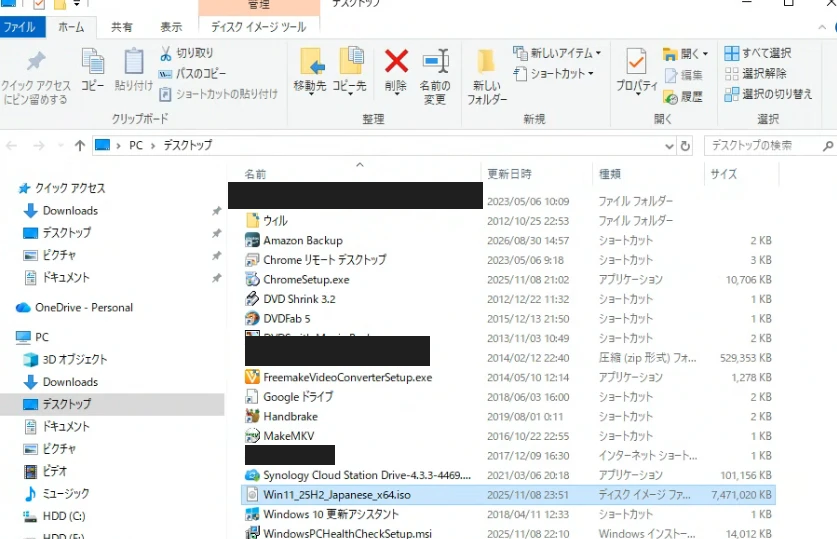Click the Copy ribbon button
Image resolution: width=837 pixels, height=539 pixels.
pos(93,70)
